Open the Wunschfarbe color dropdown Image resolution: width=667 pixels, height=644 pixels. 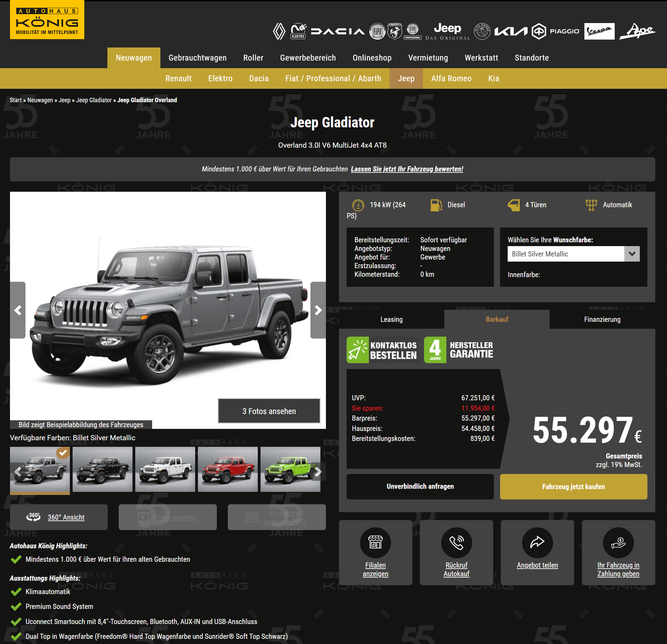coord(573,254)
